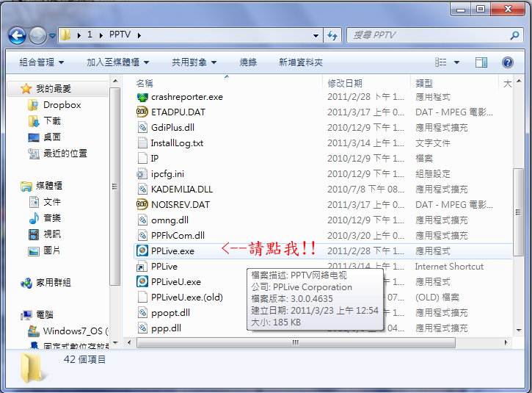Image resolution: width=532 pixels, height=393 pixels.
Task: Open 圖片 library
Action: coord(52,250)
